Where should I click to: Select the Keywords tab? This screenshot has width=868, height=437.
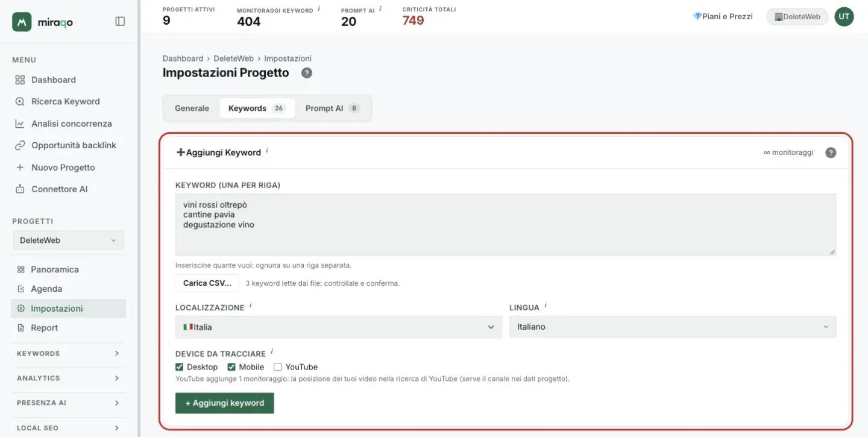[x=257, y=108]
